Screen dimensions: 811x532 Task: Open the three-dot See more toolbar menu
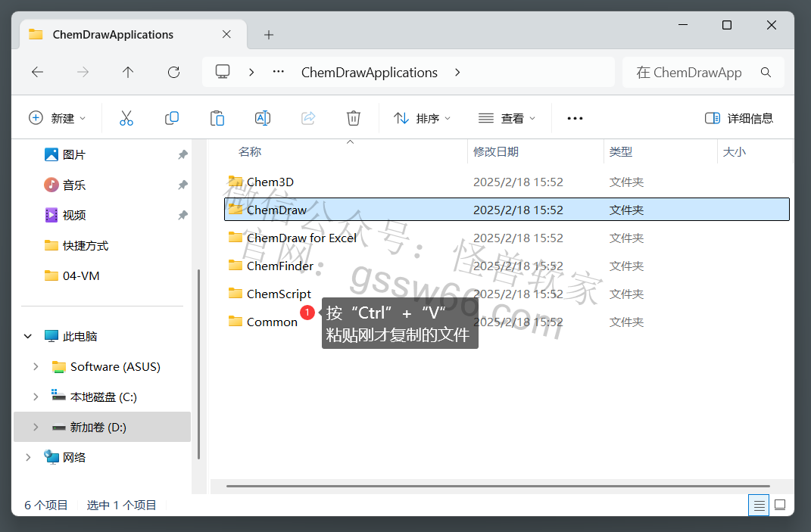point(575,118)
